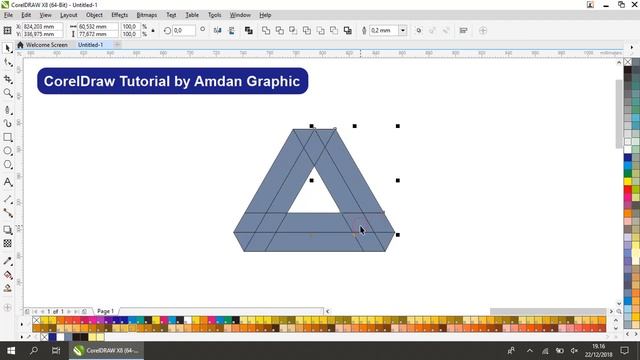
Task: Click the Mirror horizontally icon
Action: coord(217,30)
